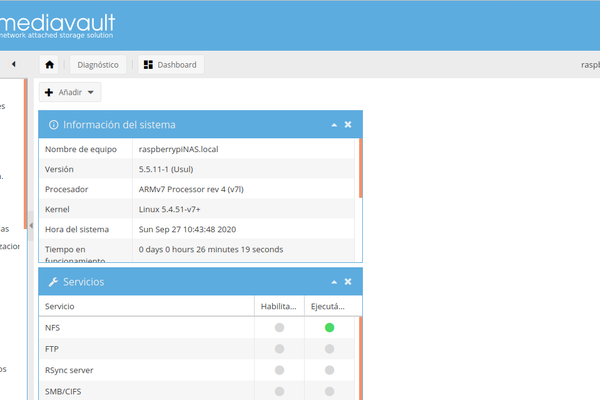The width and height of the screenshot is (600, 400).
Task: Click Linux 5.4.51-v7+ kernel value
Action: point(169,209)
